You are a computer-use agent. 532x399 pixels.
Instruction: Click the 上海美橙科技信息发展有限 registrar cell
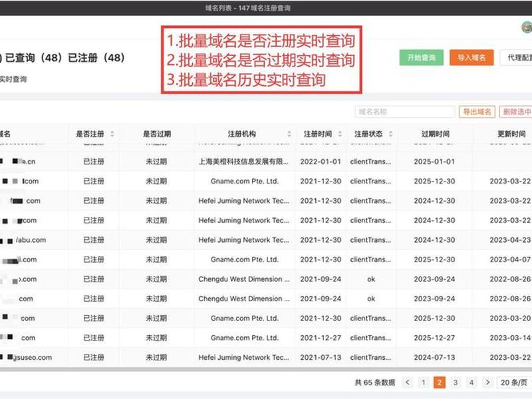(243, 162)
